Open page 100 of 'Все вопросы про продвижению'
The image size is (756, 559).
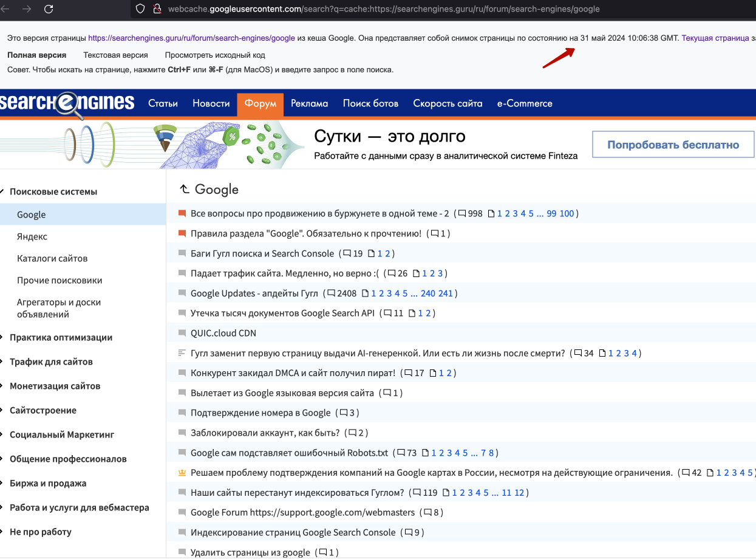[567, 214]
